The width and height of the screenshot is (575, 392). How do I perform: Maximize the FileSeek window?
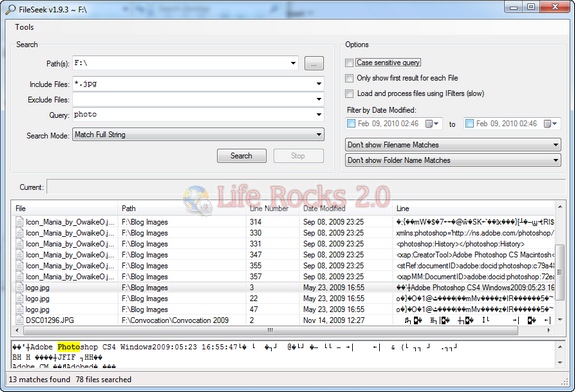[x=531, y=7]
